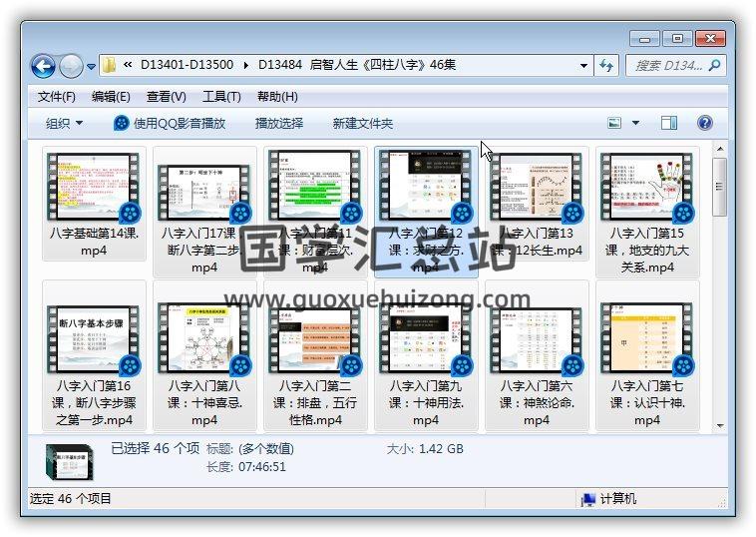Open the 工具(T) menu
The width and height of the screenshot is (756, 537).
(x=221, y=97)
